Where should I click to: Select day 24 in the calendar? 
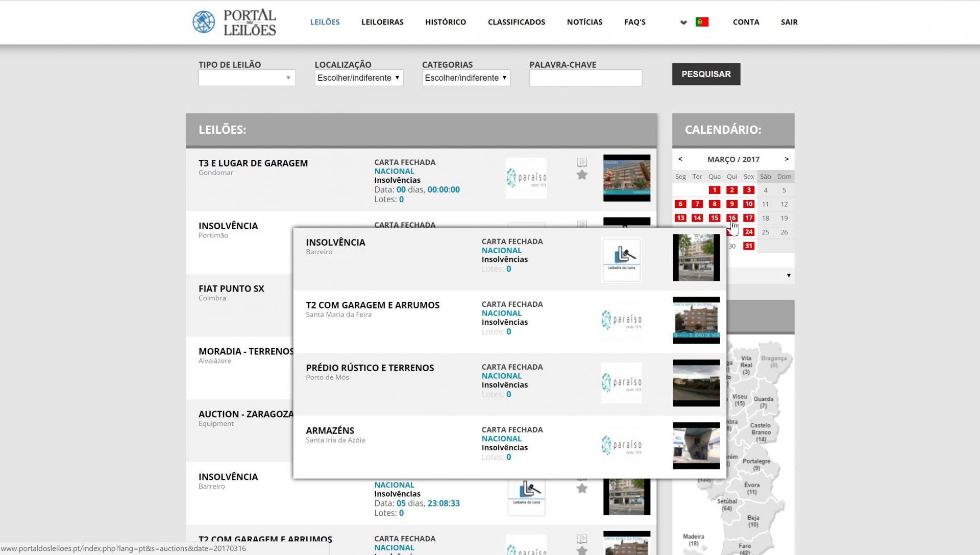[x=749, y=232]
